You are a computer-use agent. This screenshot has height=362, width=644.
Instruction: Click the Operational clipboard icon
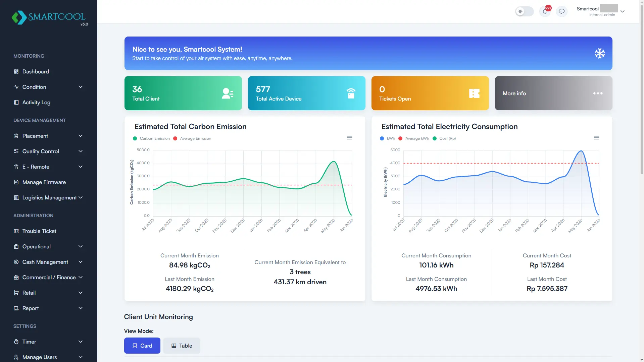pos(16,247)
